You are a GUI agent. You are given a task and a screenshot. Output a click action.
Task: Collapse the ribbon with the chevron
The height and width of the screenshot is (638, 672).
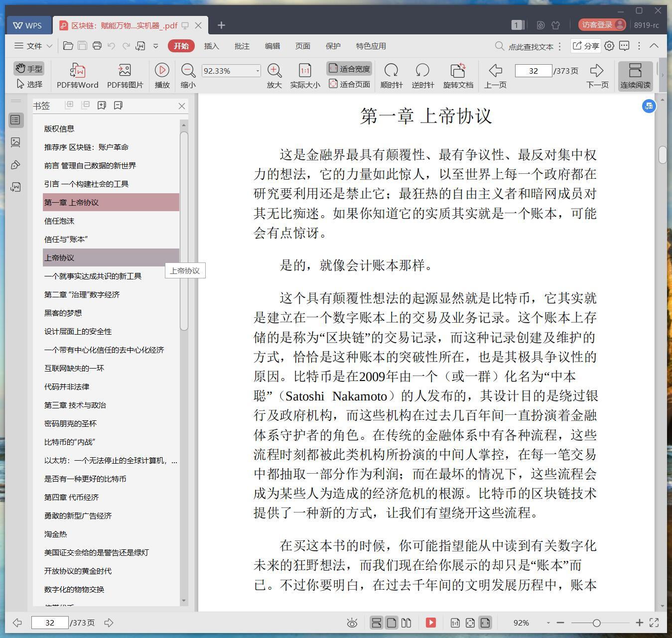point(654,46)
